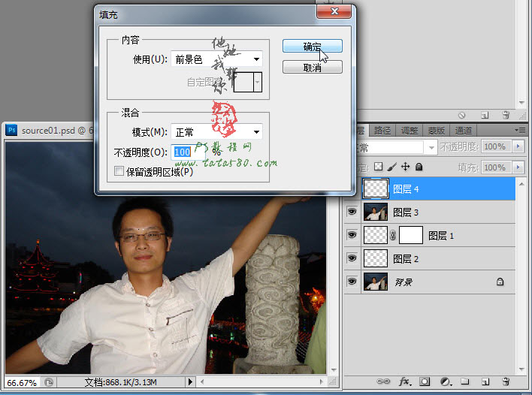Click the upper panel's cancel circle icon
This screenshot has width=532, height=395.
[461, 116]
